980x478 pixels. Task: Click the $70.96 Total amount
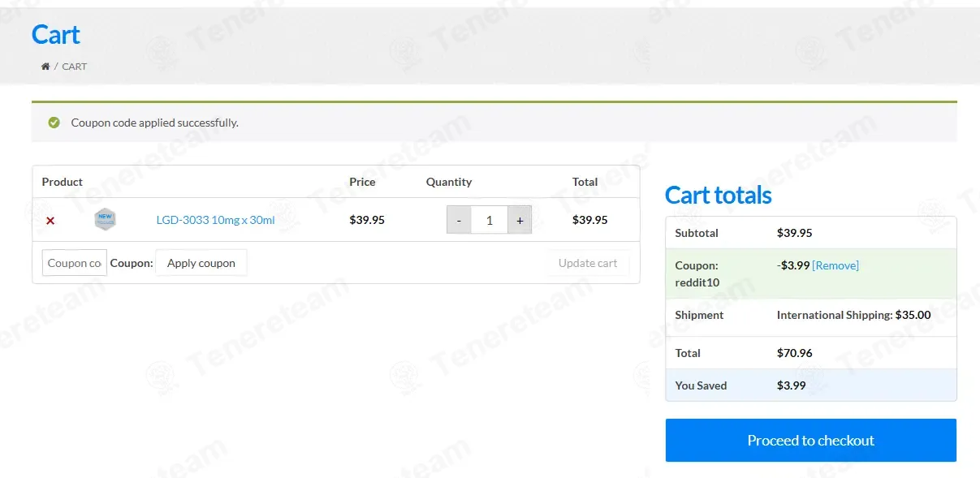(x=795, y=353)
